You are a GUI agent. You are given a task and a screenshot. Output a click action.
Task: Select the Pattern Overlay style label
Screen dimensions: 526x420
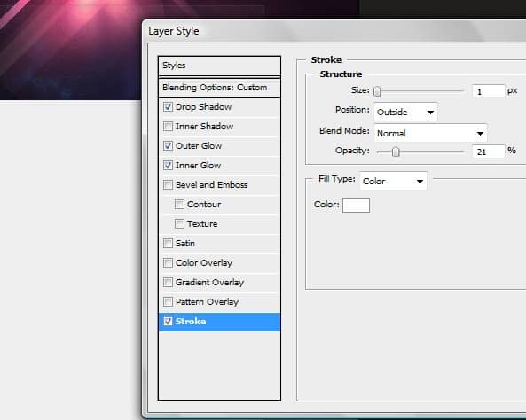(207, 302)
